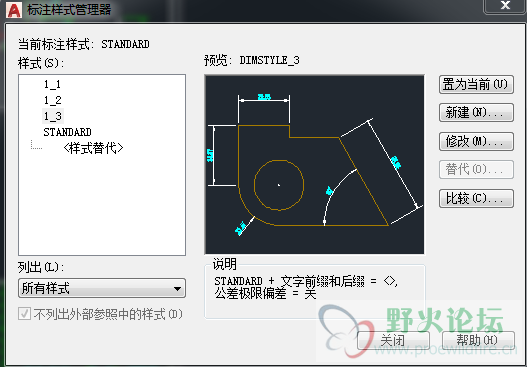
Task: Select the 1_2 dimension style
Action: click(x=52, y=100)
